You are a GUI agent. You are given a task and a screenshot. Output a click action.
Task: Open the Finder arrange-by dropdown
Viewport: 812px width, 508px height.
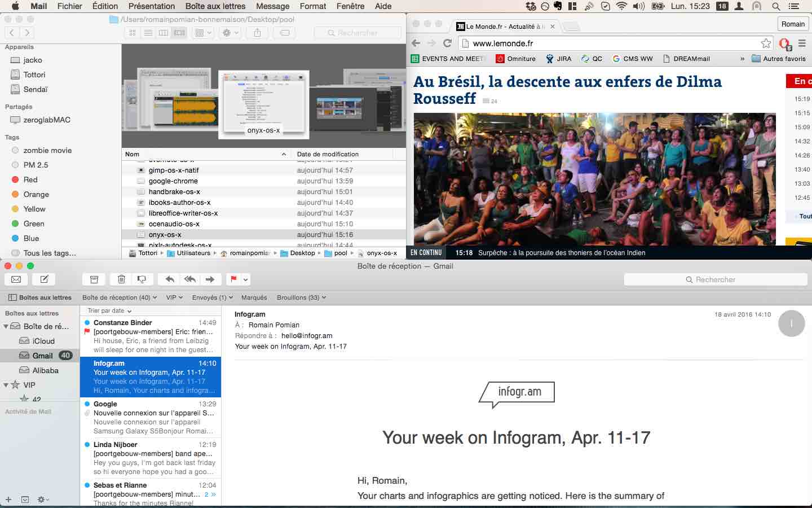tap(203, 33)
